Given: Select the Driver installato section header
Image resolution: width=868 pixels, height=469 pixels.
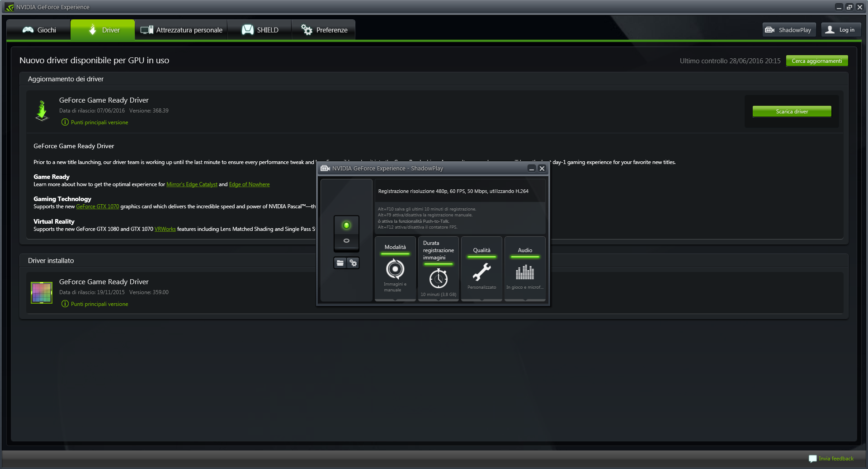Looking at the screenshot, I should pyautogui.click(x=51, y=261).
